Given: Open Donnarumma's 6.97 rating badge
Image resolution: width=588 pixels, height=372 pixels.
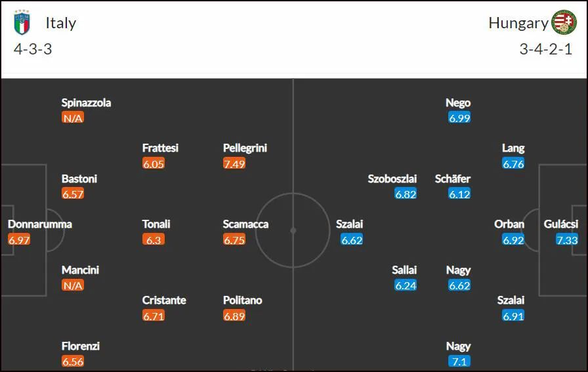Looking at the screenshot, I should pyautogui.click(x=19, y=239).
